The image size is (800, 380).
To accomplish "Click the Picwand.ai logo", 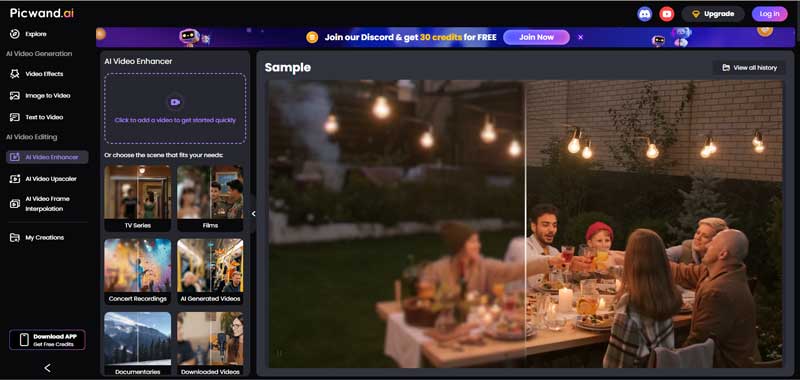I will click(x=42, y=13).
